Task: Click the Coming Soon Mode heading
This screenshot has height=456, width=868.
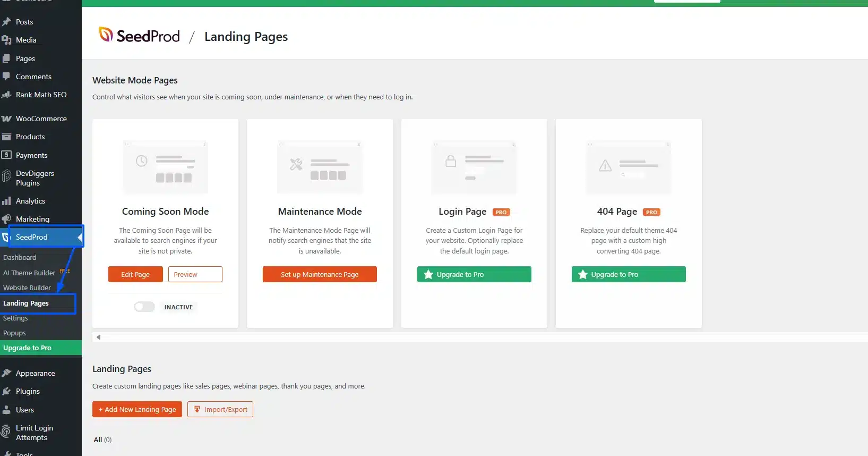Action: point(165,212)
